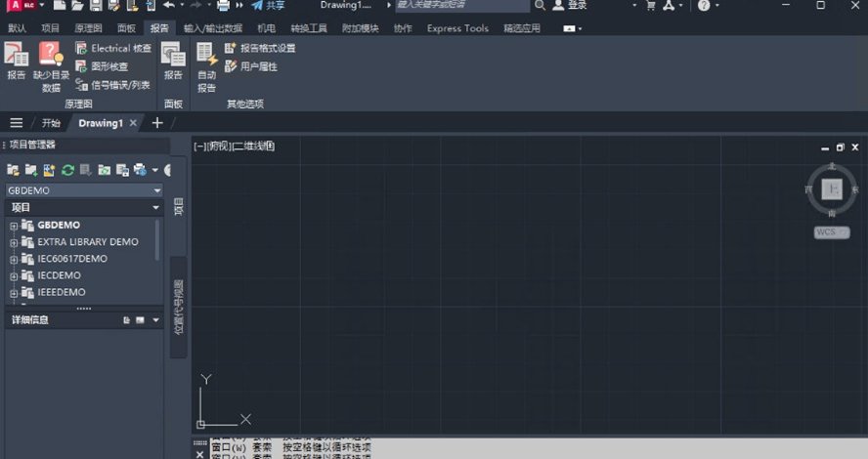Image resolution: width=868 pixels, height=459 pixels.
Task: Click the search magnifier icon
Action: (x=540, y=6)
